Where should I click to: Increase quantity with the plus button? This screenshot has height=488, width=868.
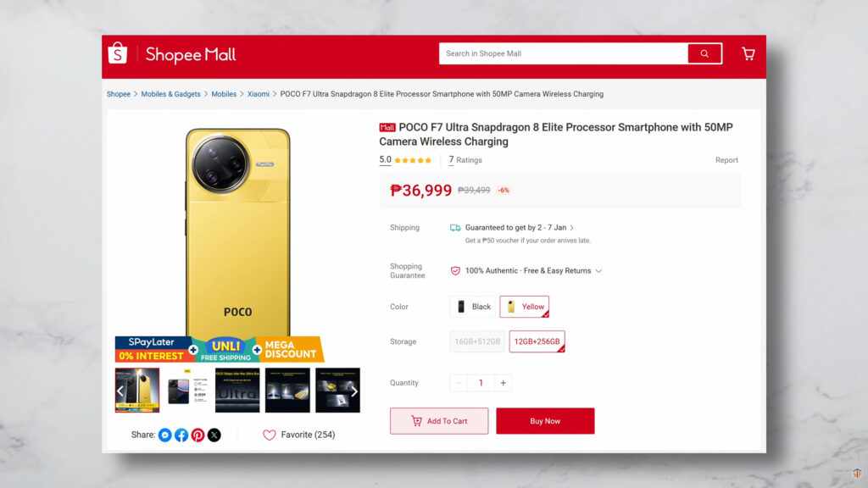(504, 383)
